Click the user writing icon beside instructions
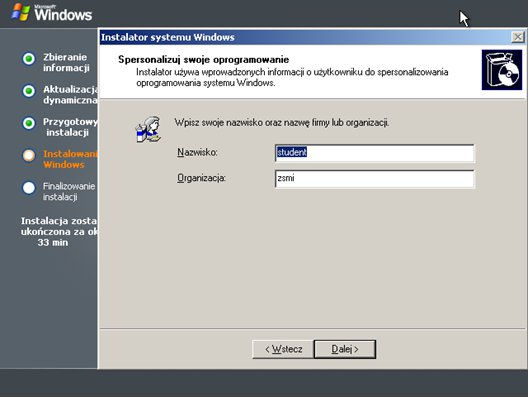Image resolution: width=529 pixels, height=398 pixels. click(148, 129)
